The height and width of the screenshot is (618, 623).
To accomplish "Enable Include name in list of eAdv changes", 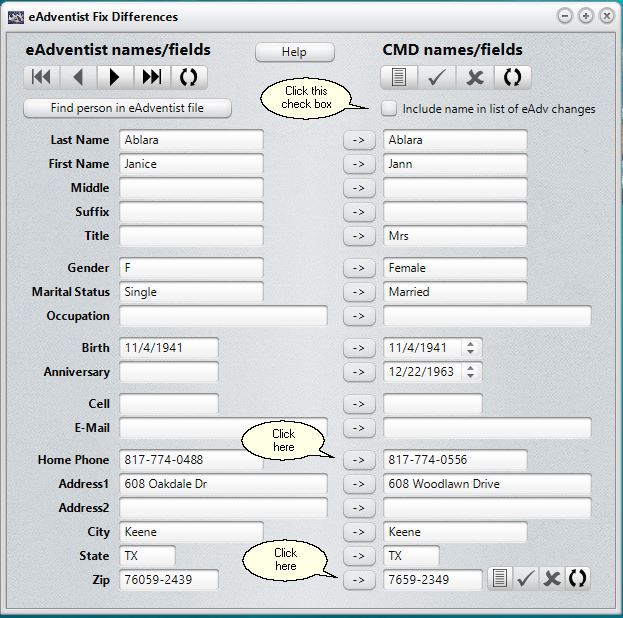I will [389, 108].
